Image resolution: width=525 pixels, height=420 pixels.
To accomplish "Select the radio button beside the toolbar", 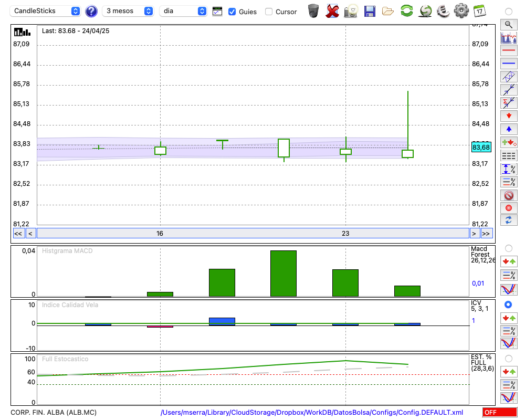I will pyautogui.click(x=509, y=12).
